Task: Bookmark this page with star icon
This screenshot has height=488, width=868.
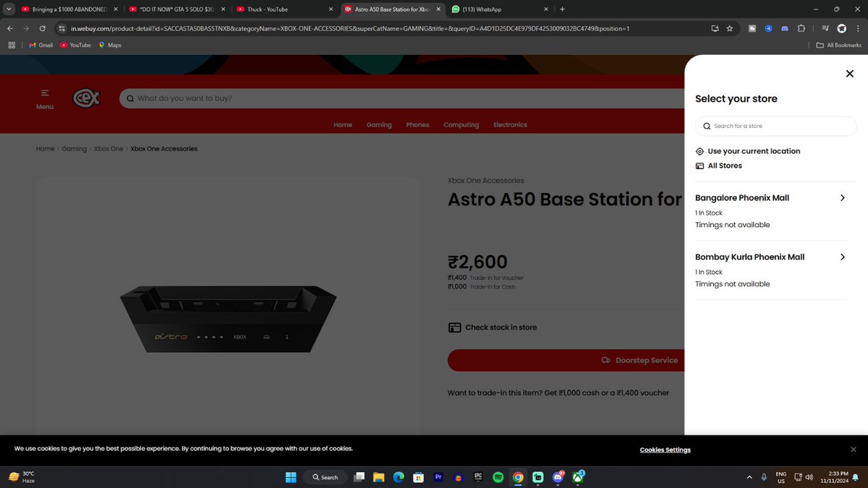Action: (730, 28)
